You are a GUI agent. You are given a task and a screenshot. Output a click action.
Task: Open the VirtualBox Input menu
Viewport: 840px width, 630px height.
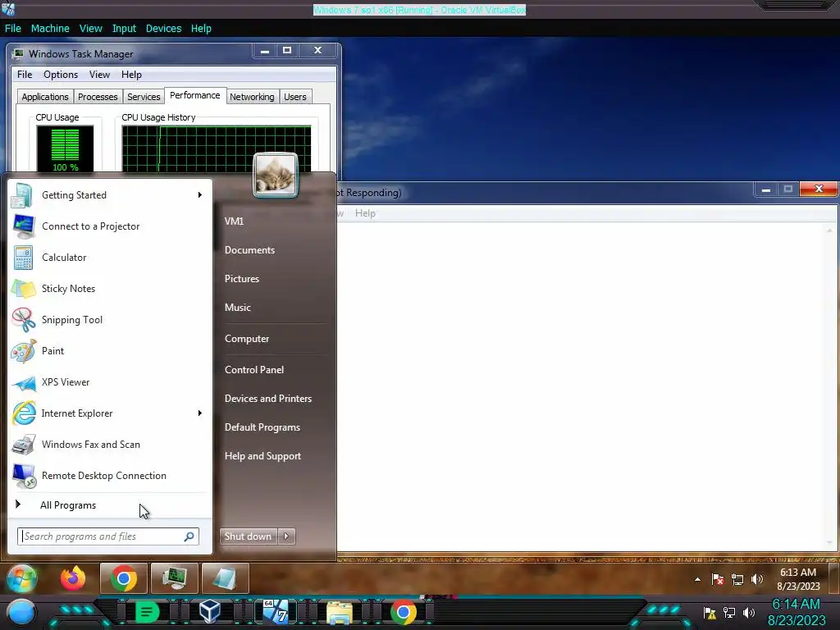point(124,29)
